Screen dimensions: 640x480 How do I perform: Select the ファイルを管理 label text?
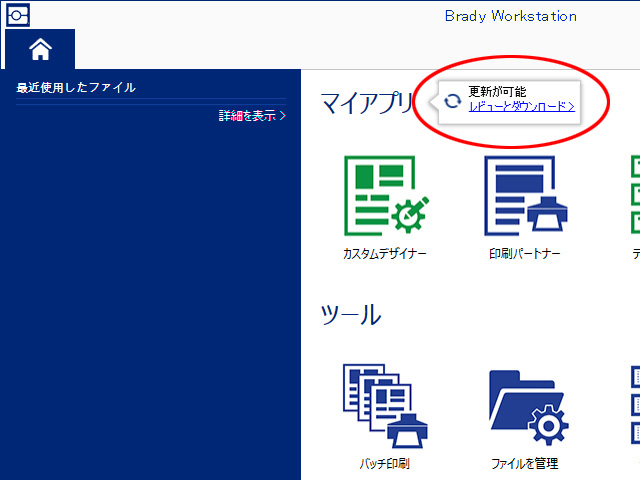[x=524, y=463]
